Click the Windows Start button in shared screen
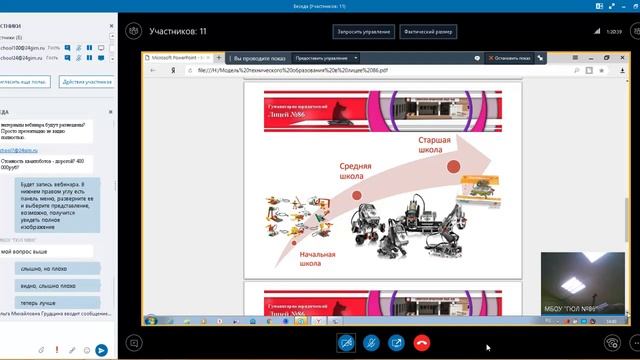 (151, 321)
